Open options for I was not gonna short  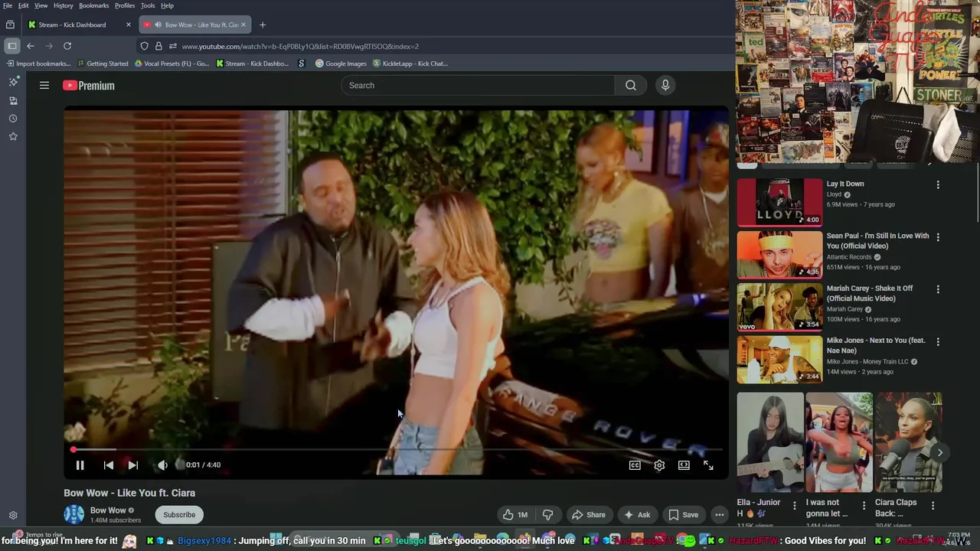point(864,506)
